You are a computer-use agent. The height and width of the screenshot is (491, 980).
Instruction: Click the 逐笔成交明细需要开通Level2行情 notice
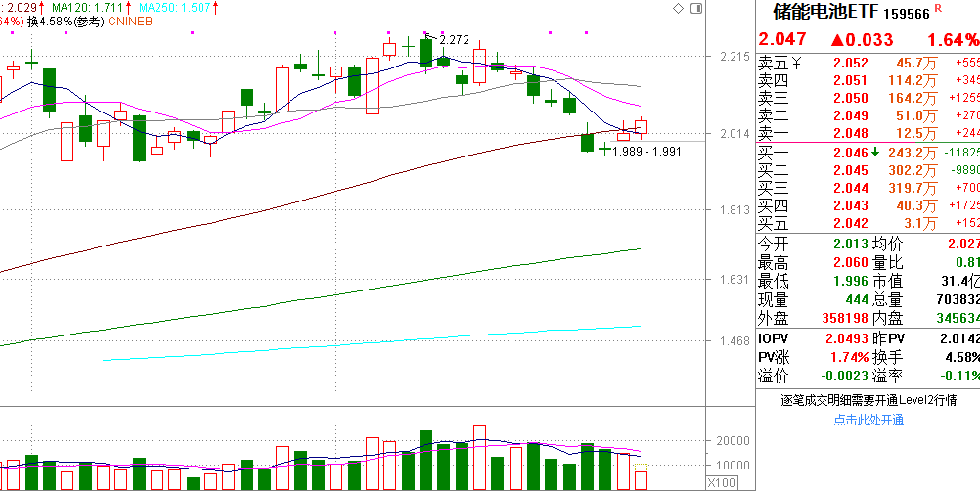pos(869,400)
